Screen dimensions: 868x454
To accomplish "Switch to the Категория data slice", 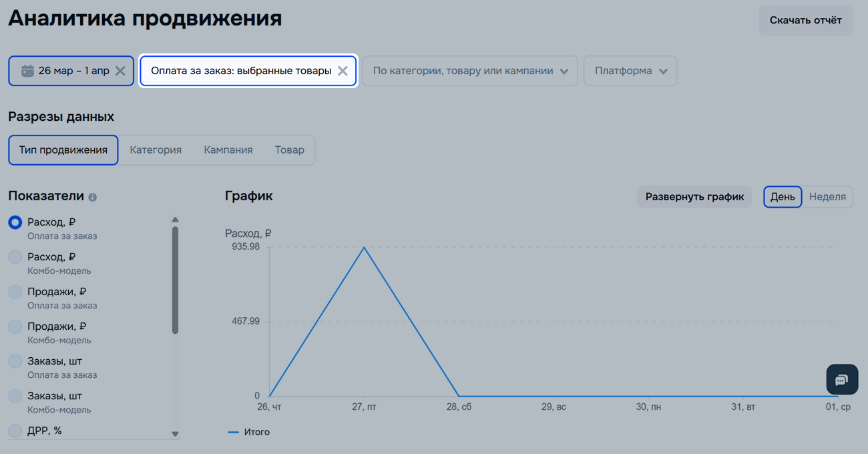I will point(156,150).
